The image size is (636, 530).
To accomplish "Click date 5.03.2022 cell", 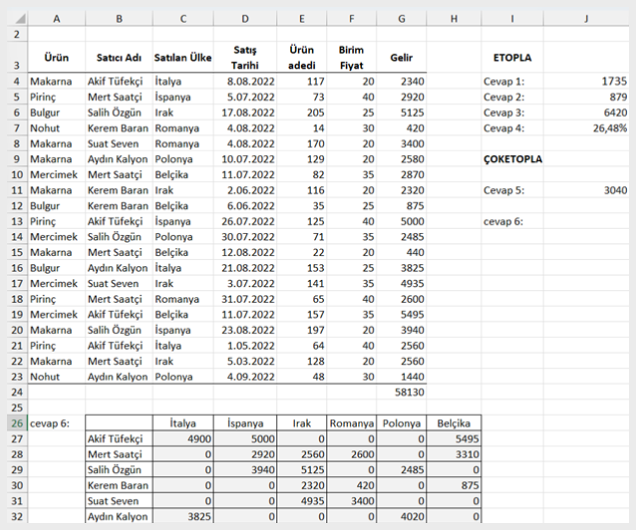I will click(x=245, y=361).
